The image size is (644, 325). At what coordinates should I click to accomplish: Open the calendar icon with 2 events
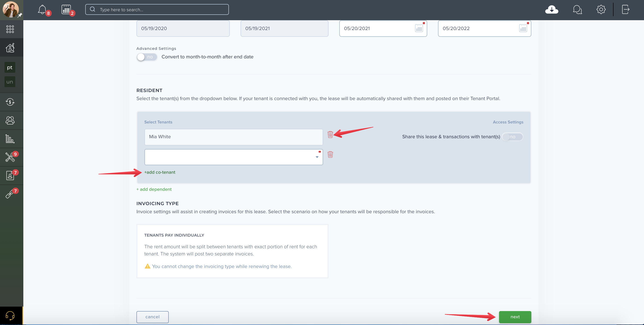66,10
